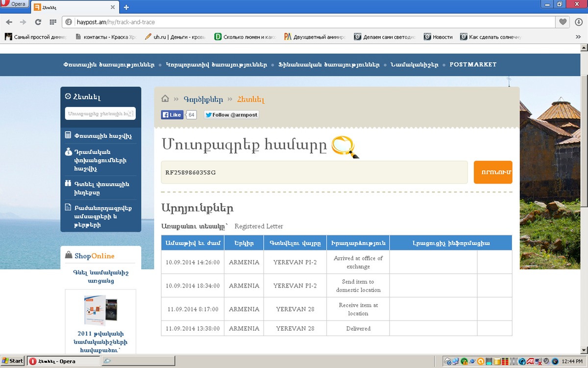This screenshot has height=368, width=588.
Task: Click the money bag icon in the sidebar
Action: [x=69, y=152]
